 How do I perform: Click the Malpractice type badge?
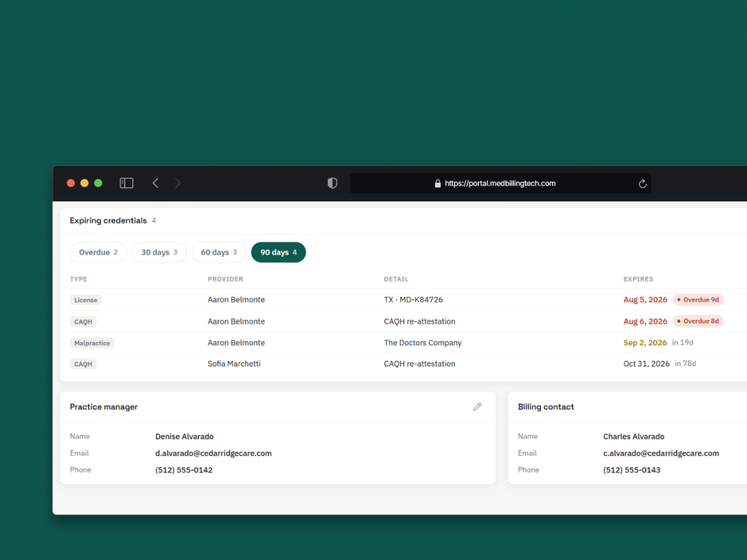click(92, 343)
